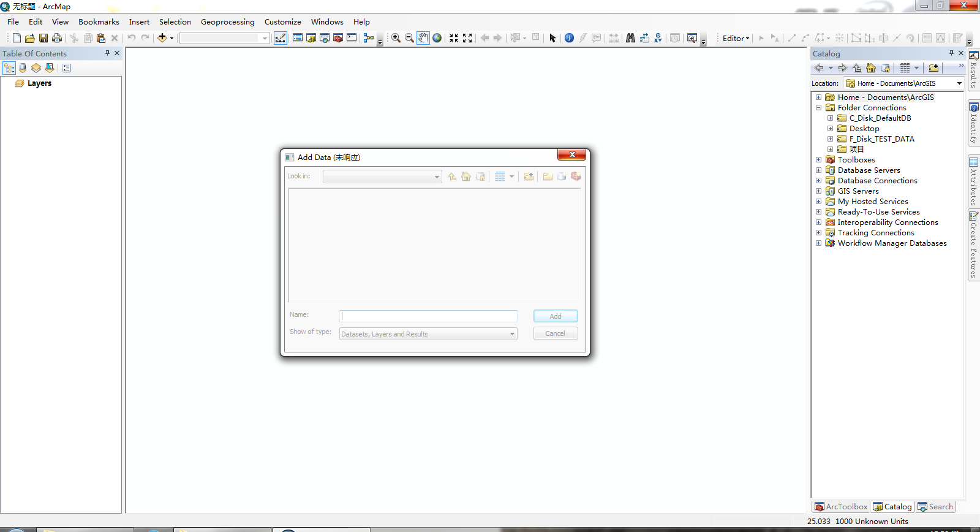980x532 pixels.
Task: Open the Search window toolbar icon
Action: (325, 38)
